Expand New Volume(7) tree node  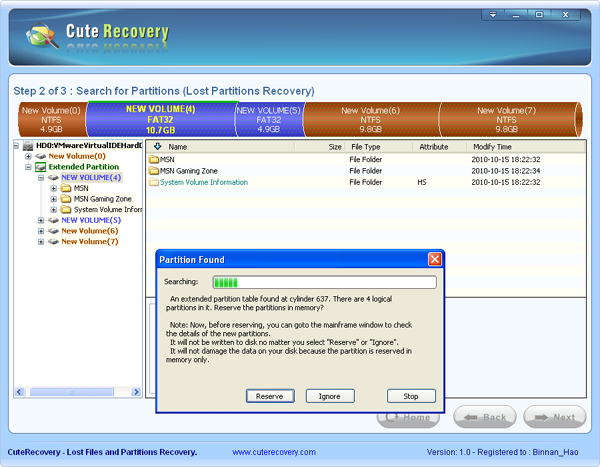pyautogui.click(x=41, y=242)
